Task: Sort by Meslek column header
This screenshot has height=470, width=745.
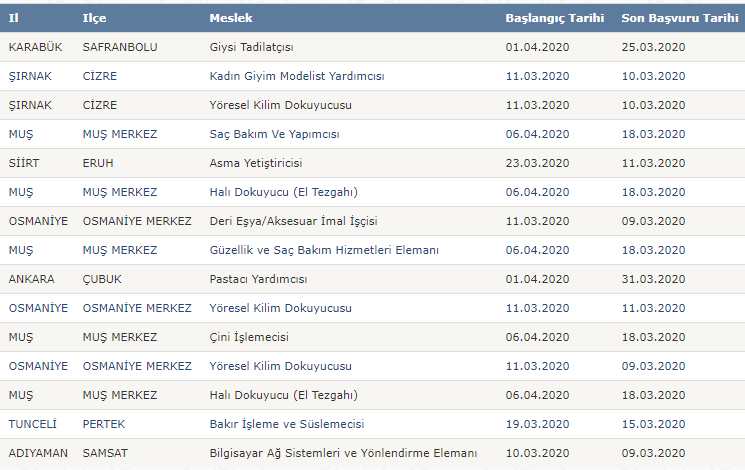Action: pyautogui.click(x=231, y=18)
